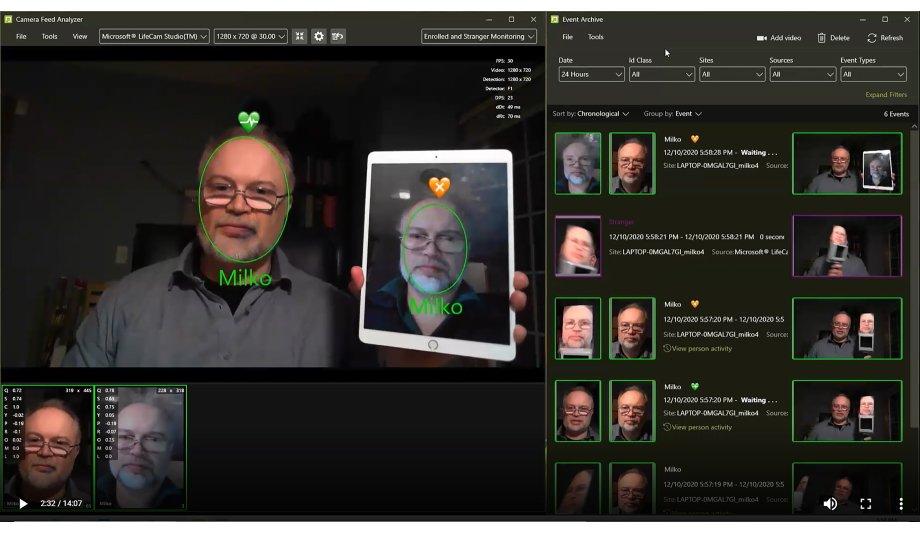Click the camera switch icon next to the gear
Screen dimensions: 920x533
338,36
